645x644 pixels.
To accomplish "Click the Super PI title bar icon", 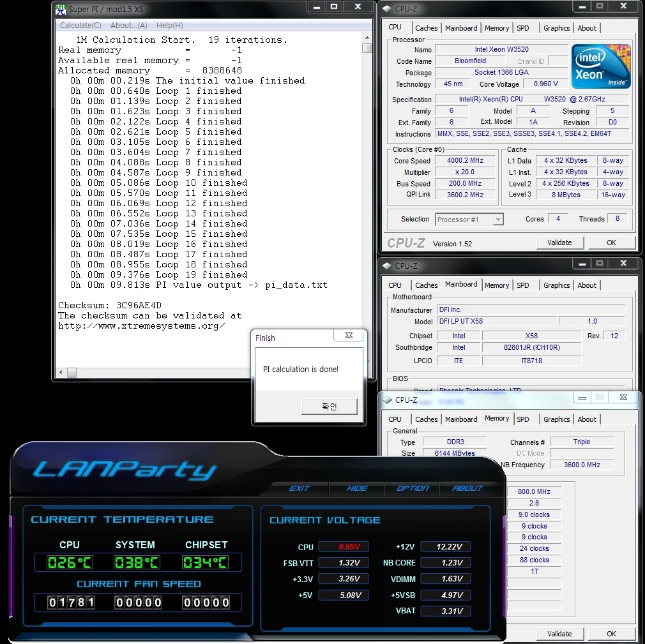I will coord(61,9).
